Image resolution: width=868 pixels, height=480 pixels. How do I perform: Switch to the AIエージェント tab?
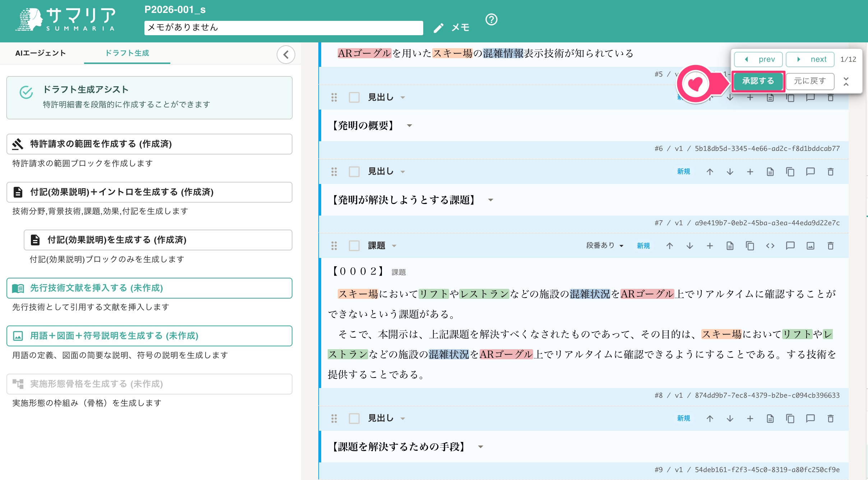(41, 53)
